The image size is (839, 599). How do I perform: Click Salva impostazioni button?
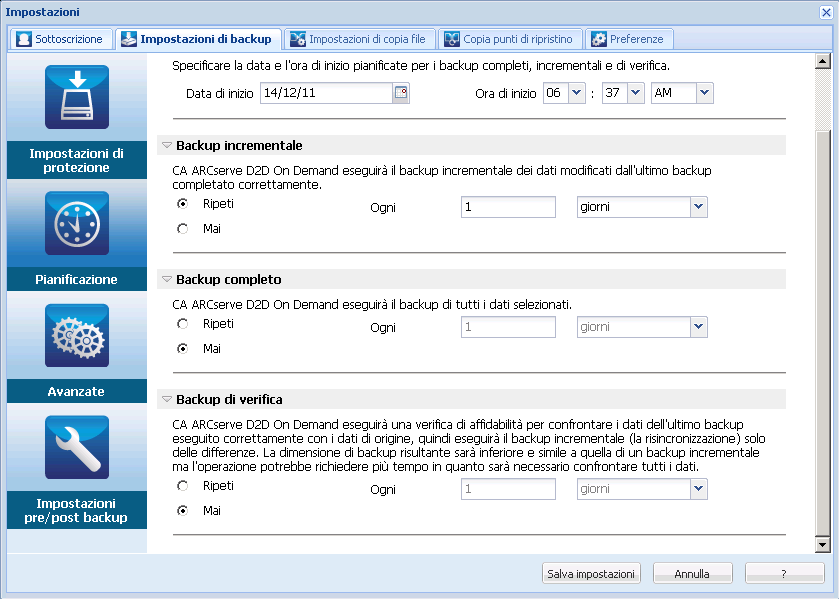(591, 574)
